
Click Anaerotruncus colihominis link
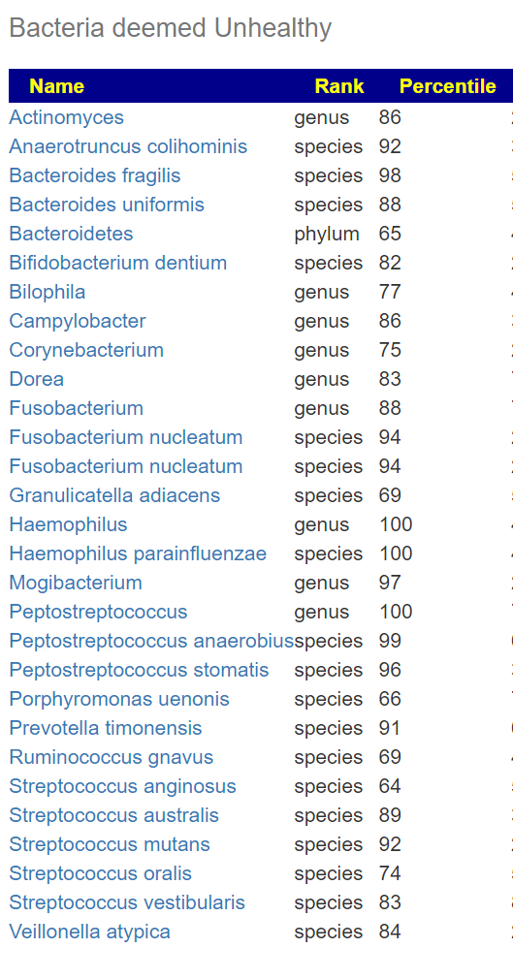tap(128, 146)
